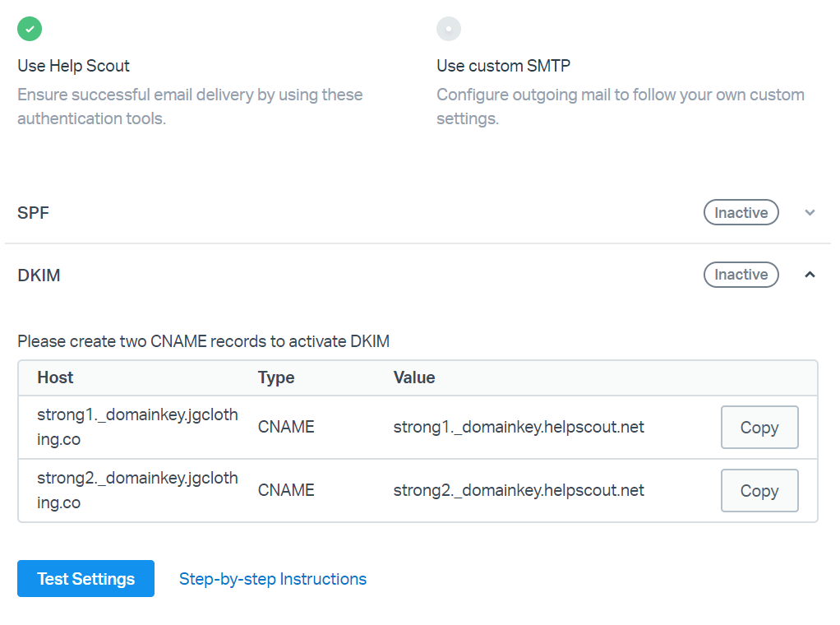Viewport: 840px width, 625px height.
Task: Select the green Use Help Scout checkmark
Action: point(30,29)
